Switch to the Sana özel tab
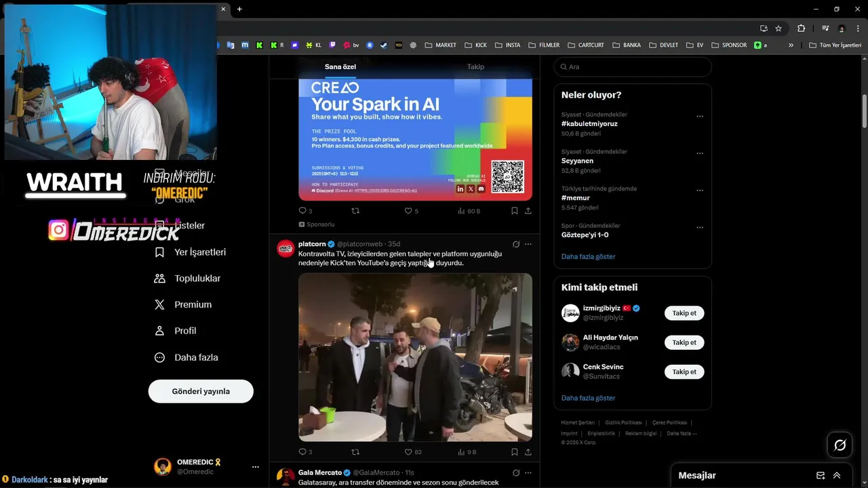 click(340, 67)
